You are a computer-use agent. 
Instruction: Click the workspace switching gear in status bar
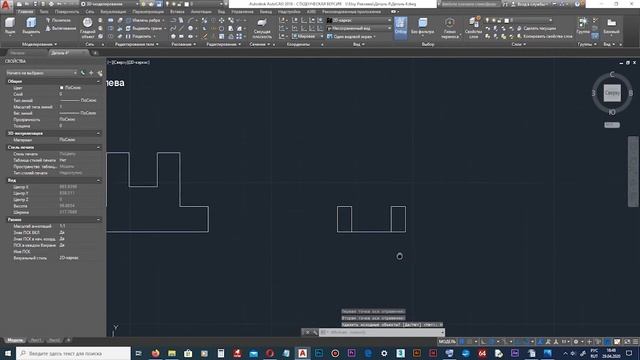click(x=576, y=342)
